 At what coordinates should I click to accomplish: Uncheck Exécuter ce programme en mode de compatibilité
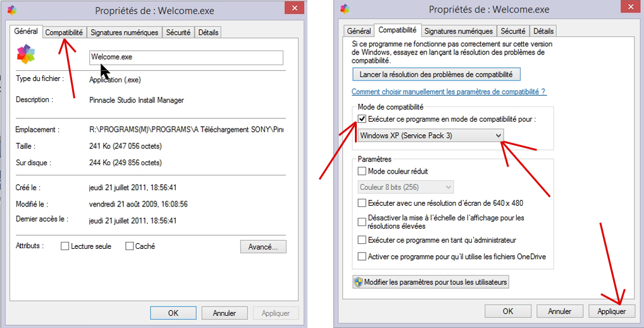click(x=362, y=119)
